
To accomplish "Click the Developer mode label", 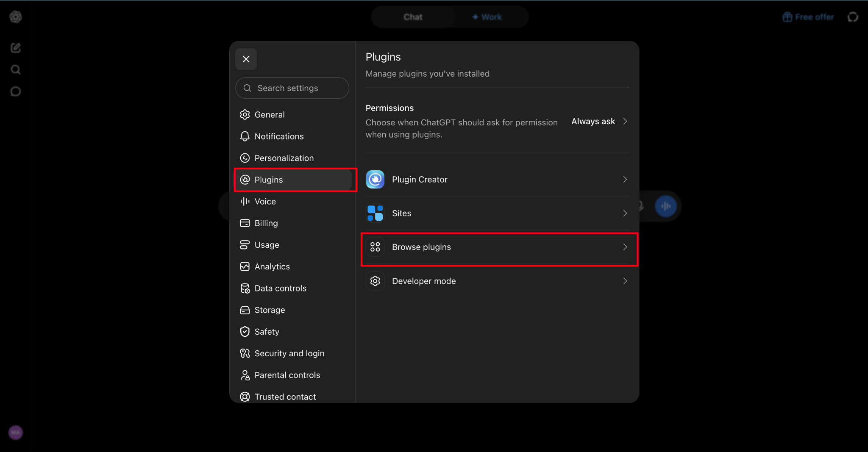I will pos(424,281).
